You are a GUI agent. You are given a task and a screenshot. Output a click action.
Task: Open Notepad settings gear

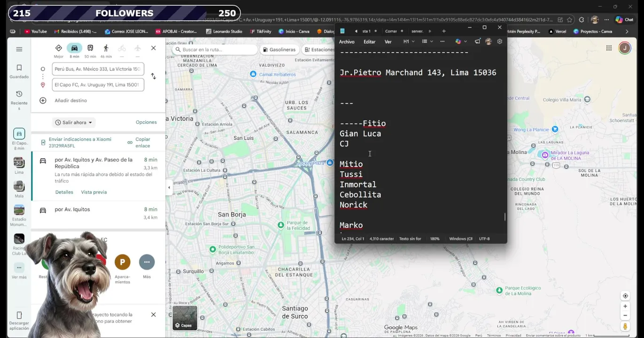point(500,42)
